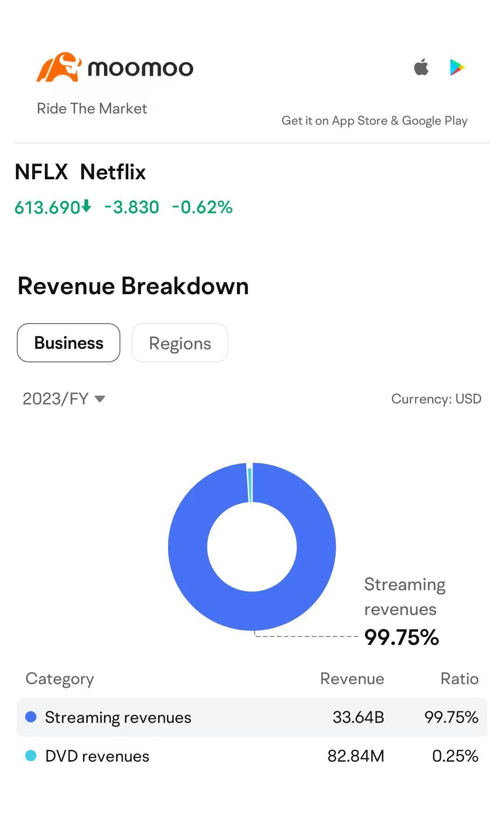Click the cyan DVD revenues legend dot
The image size is (504, 820).
[x=31, y=756]
